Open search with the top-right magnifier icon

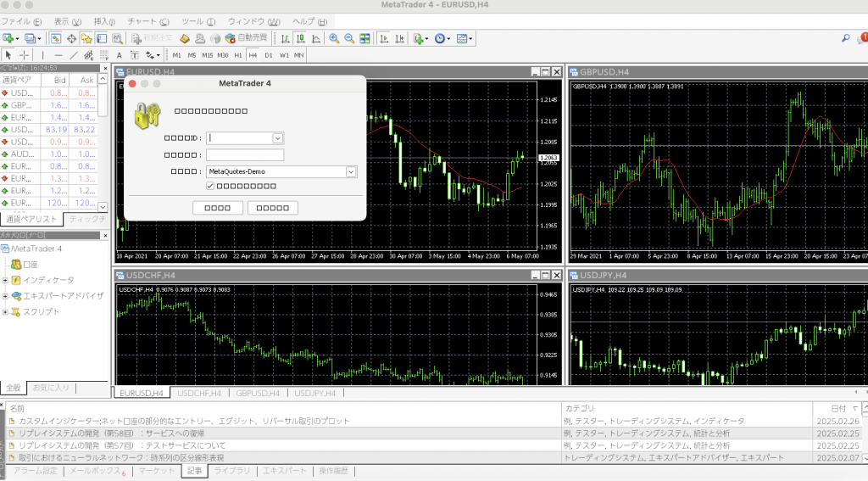[x=845, y=38]
